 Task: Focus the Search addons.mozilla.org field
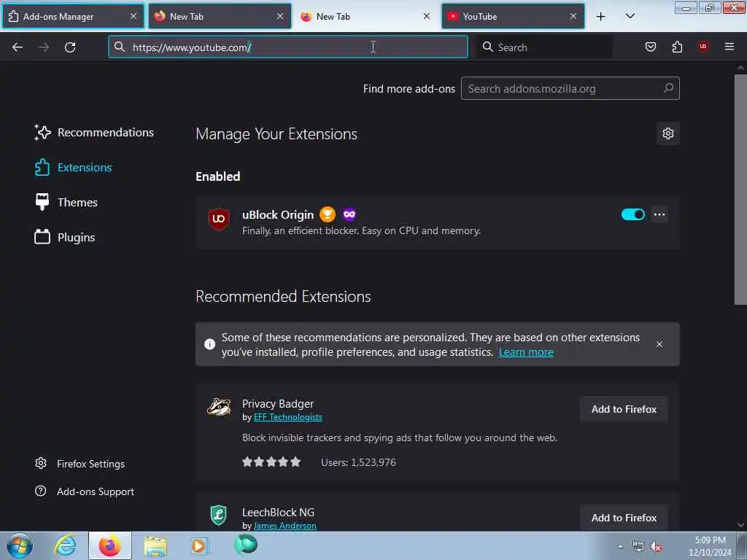click(x=570, y=88)
